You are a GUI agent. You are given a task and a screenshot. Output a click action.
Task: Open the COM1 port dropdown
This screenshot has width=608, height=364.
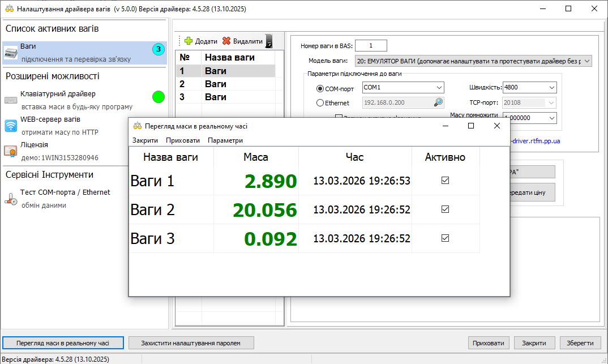[x=439, y=88]
